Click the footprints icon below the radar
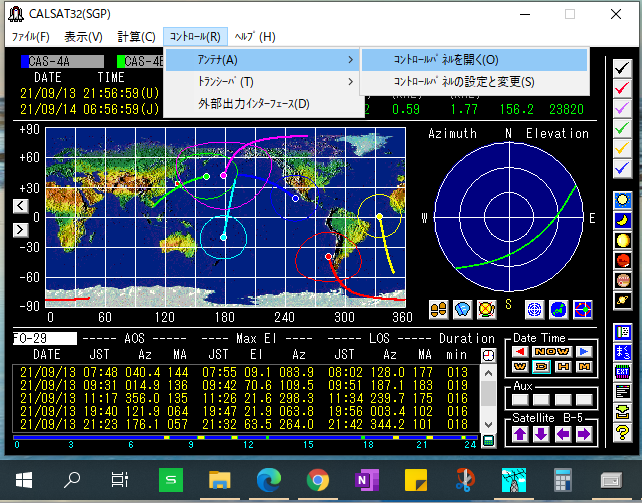Image resolution: width=642 pixels, height=503 pixels. coord(437,308)
